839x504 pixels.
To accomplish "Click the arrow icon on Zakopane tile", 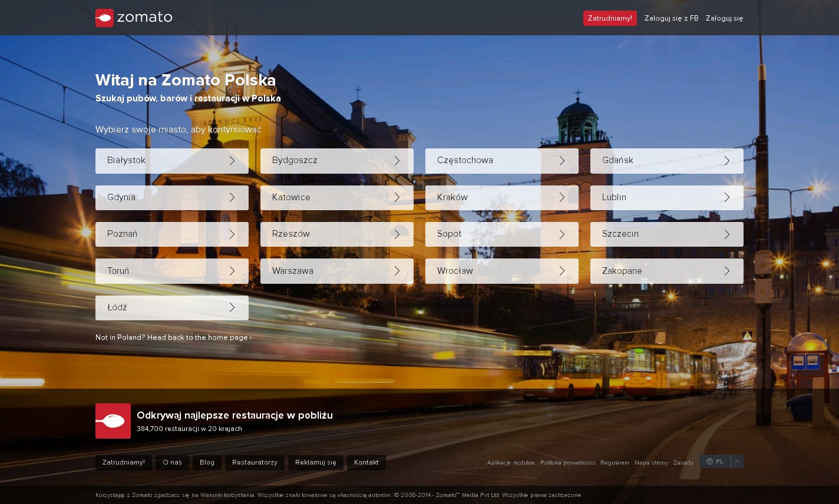I will pos(727,271).
